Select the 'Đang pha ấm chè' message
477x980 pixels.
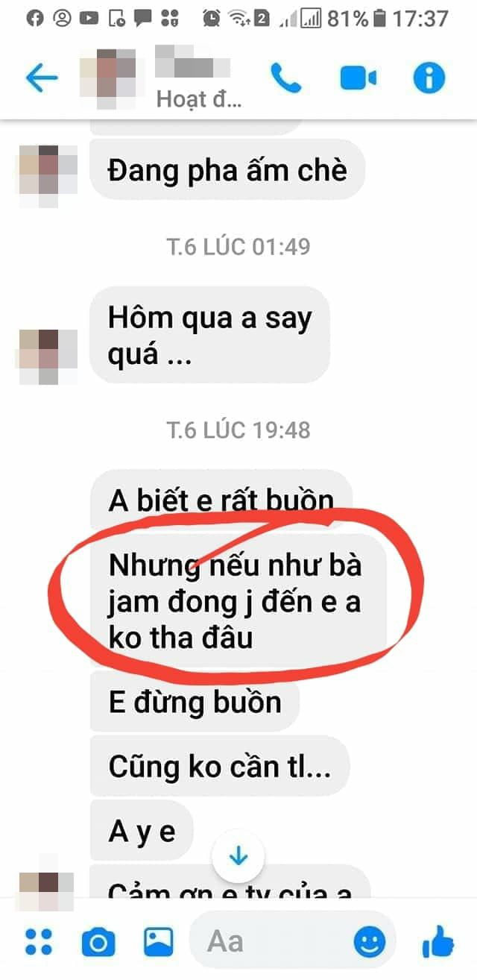coord(227,171)
